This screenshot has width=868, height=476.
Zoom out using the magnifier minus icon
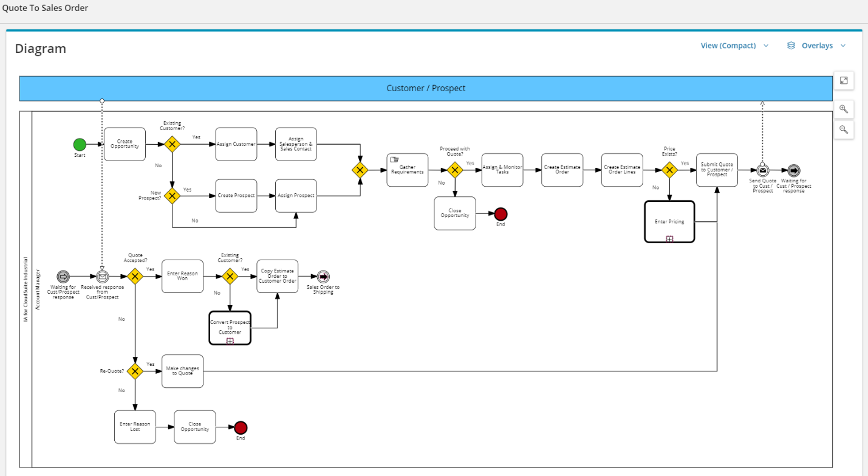[x=844, y=129]
